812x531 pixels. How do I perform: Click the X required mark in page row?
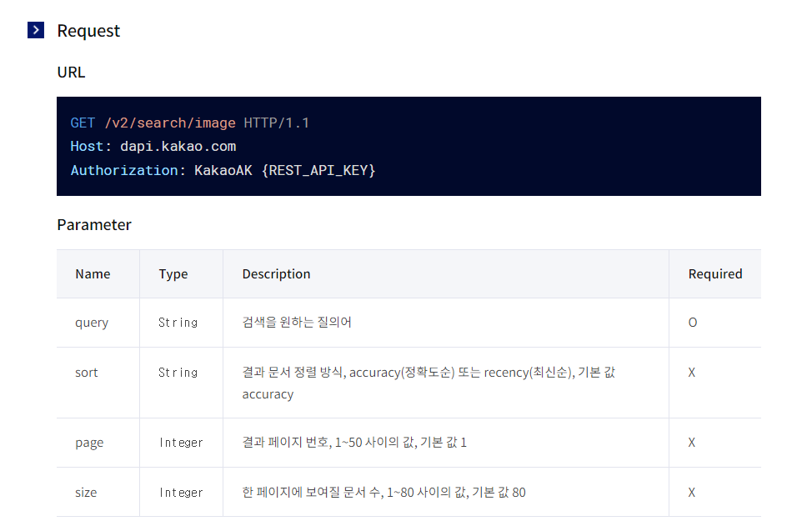[692, 443]
